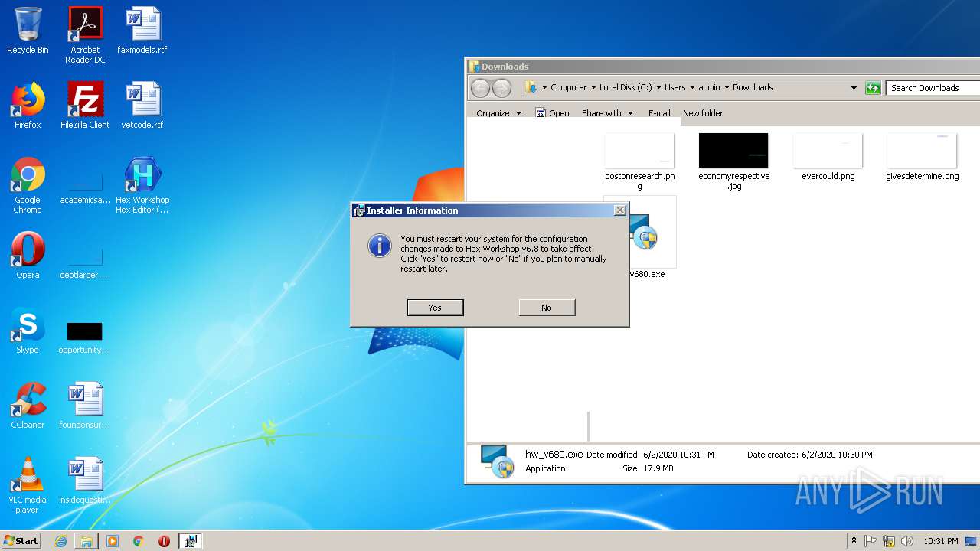
Task: Click Size 17.9 MB in details pane
Action: pos(648,468)
